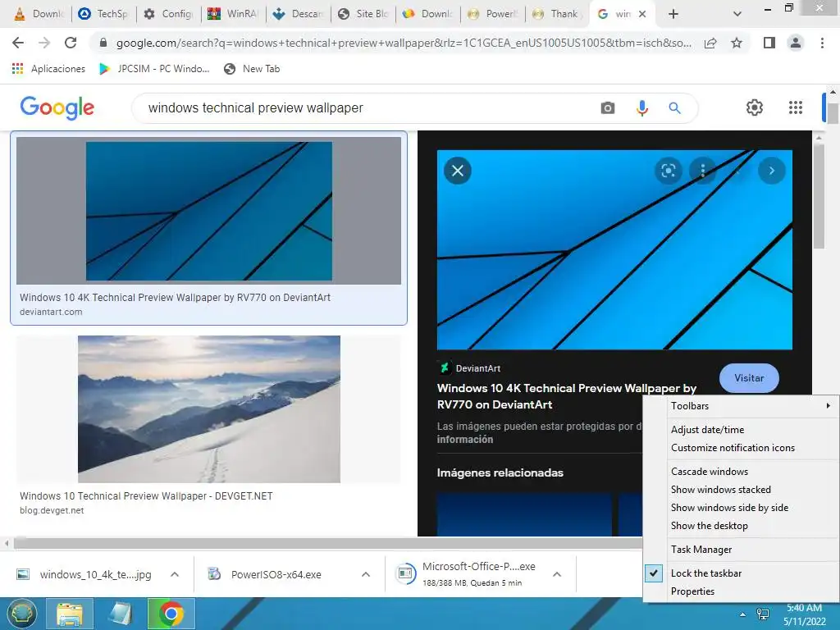Click the network tray icon

pyautogui.click(x=762, y=614)
